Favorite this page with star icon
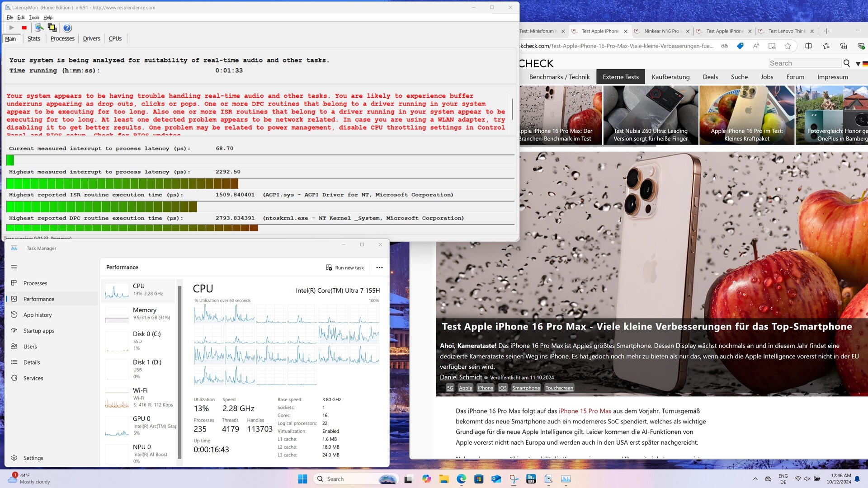The height and width of the screenshot is (488, 868). click(788, 46)
